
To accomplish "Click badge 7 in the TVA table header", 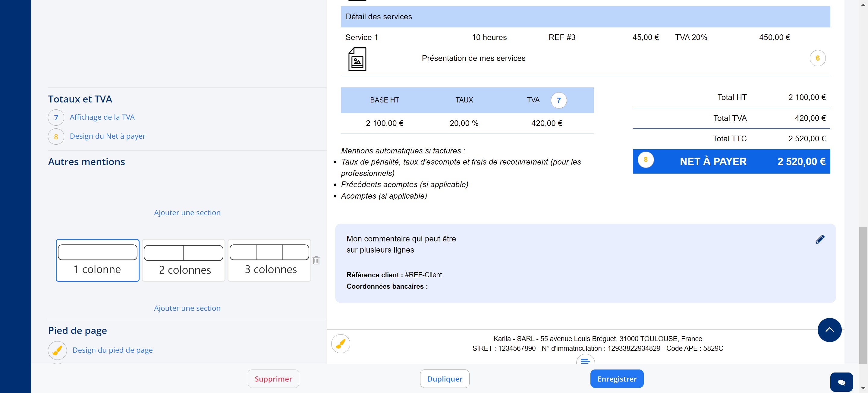I will (x=559, y=100).
